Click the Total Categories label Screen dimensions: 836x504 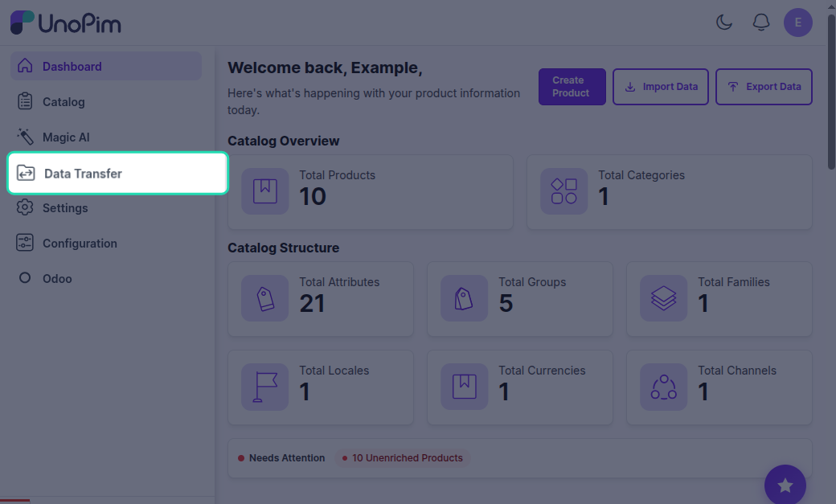[x=641, y=175]
